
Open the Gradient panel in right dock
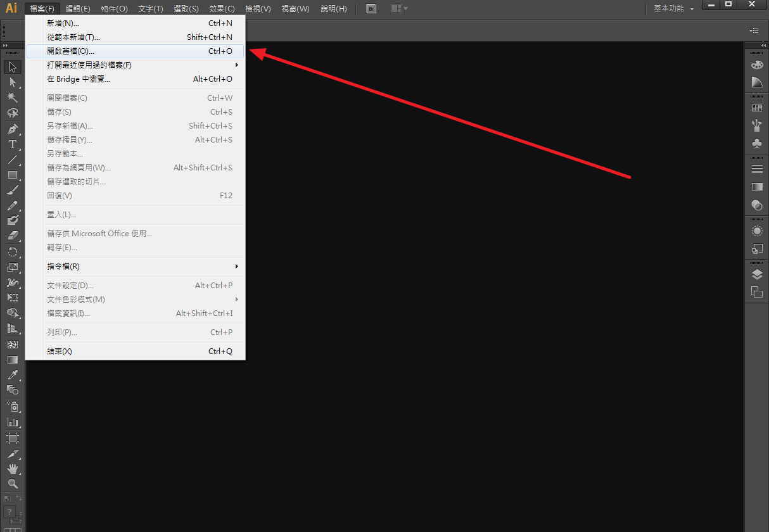coord(757,187)
